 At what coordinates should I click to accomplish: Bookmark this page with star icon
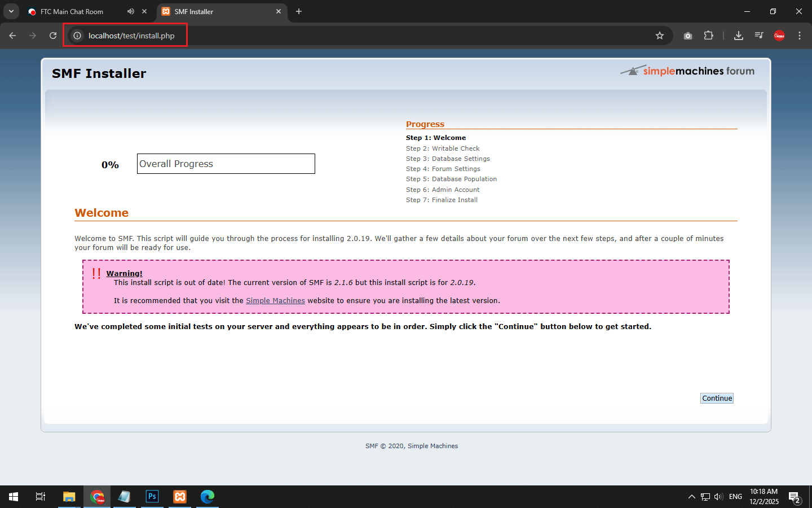coord(660,36)
